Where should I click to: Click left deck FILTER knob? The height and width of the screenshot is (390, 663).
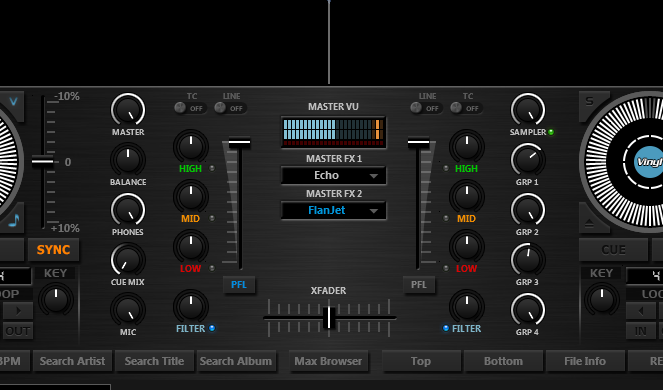point(191,307)
